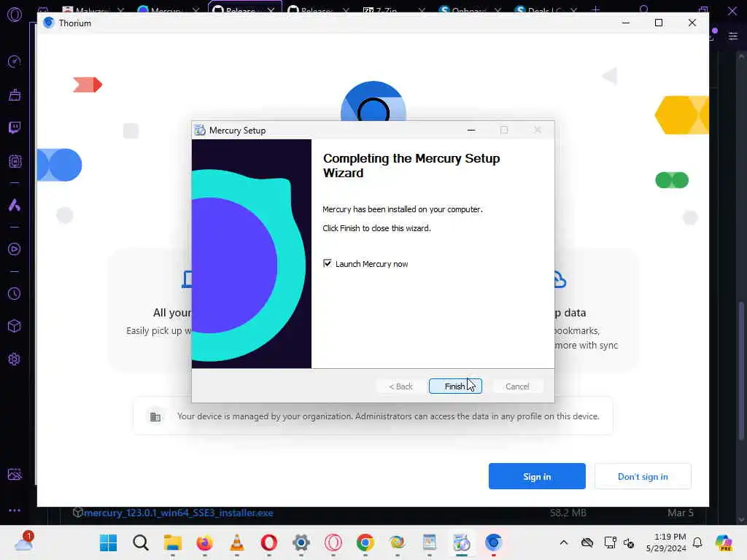Maximize the Thorium window
This screenshot has width=747, height=560.
click(x=659, y=23)
